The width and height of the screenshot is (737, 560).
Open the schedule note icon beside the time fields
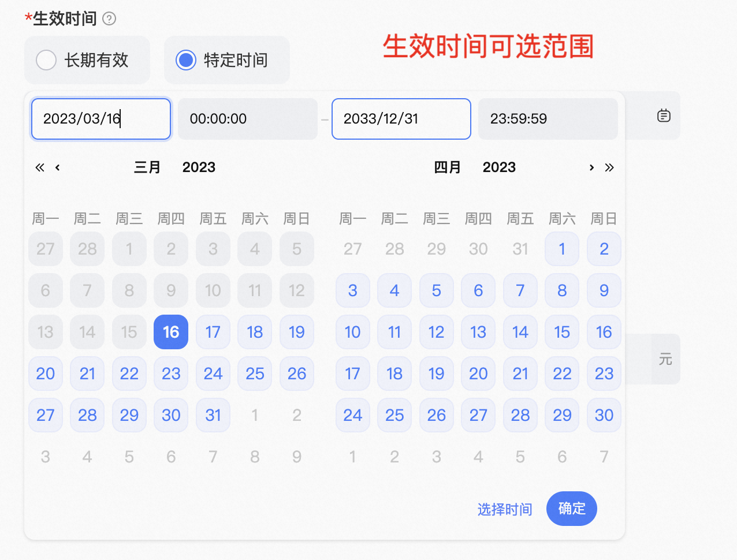(x=663, y=115)
